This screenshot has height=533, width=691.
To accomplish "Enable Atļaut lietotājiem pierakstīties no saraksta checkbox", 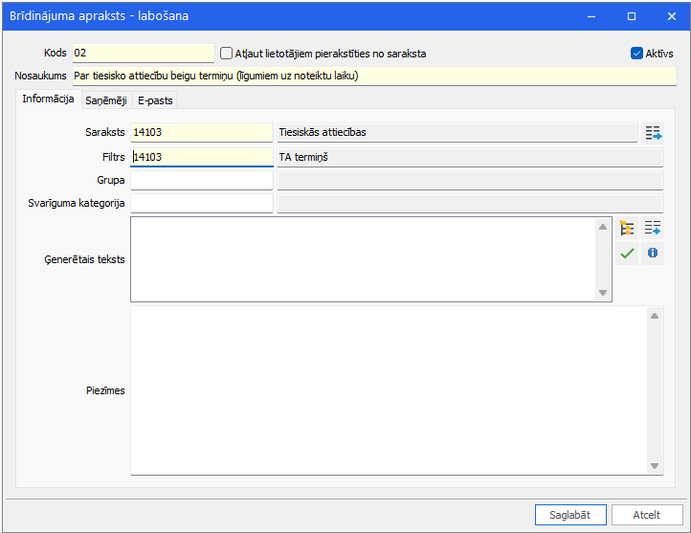I will [x=226, y=53].
